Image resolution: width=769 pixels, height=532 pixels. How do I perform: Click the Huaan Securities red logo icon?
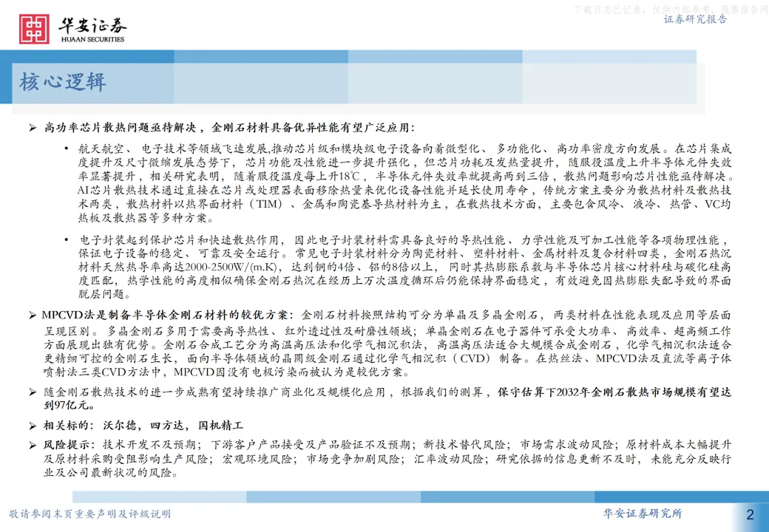coord(34,29)
